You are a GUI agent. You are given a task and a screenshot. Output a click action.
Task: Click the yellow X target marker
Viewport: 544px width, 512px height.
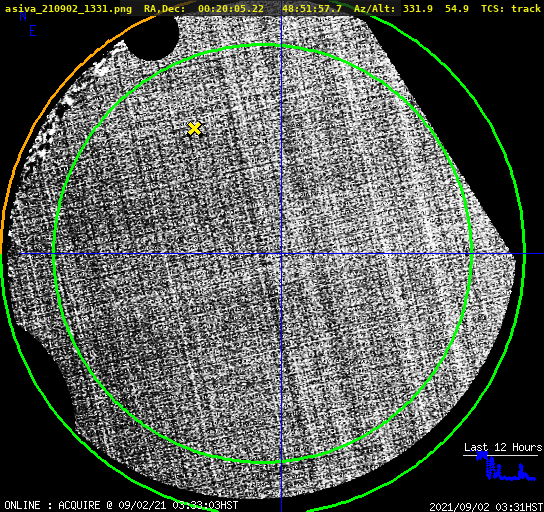click(195, 129)
